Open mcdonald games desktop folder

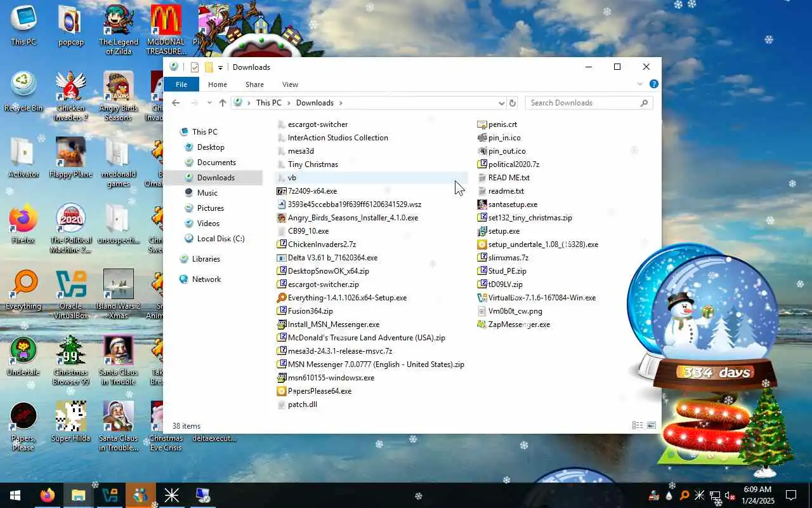119,162
